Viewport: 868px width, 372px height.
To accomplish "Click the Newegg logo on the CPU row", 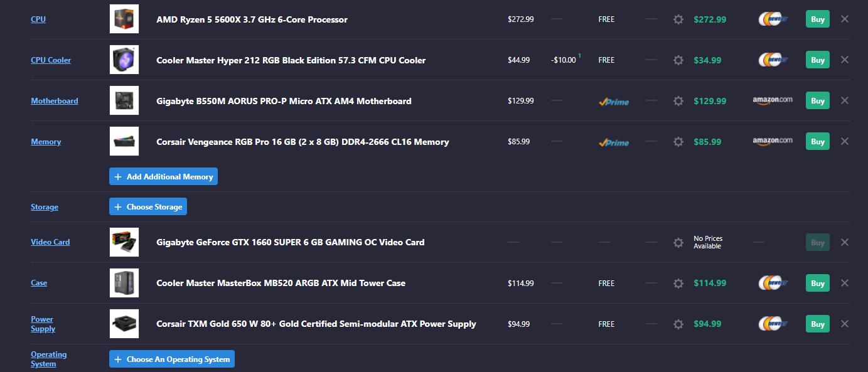I will click(773, 19).
